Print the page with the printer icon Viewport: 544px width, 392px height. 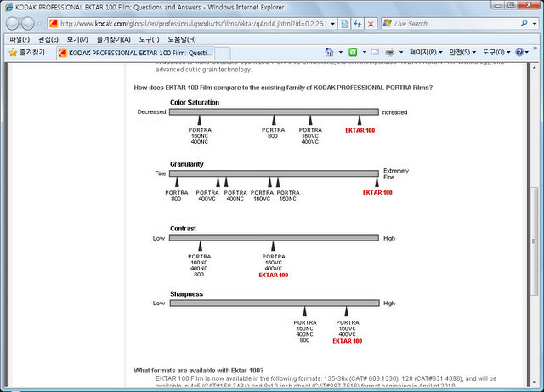pyautogui.click(x=390, y=52)
